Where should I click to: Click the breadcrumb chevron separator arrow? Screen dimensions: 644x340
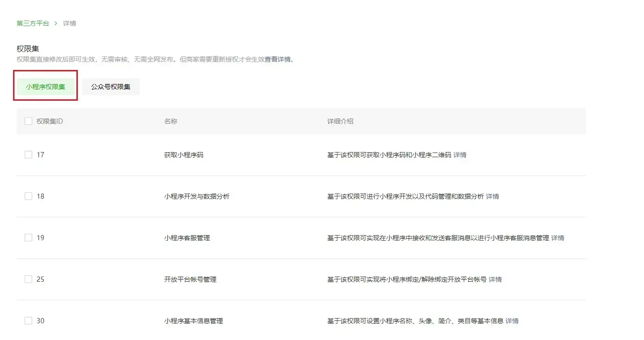(x=56, y=23)
